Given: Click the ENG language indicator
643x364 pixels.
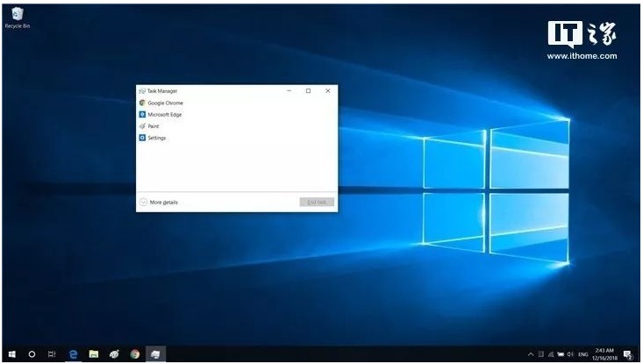Looking at the screenshot, I should pyautogui.click(x=583, y=354).
